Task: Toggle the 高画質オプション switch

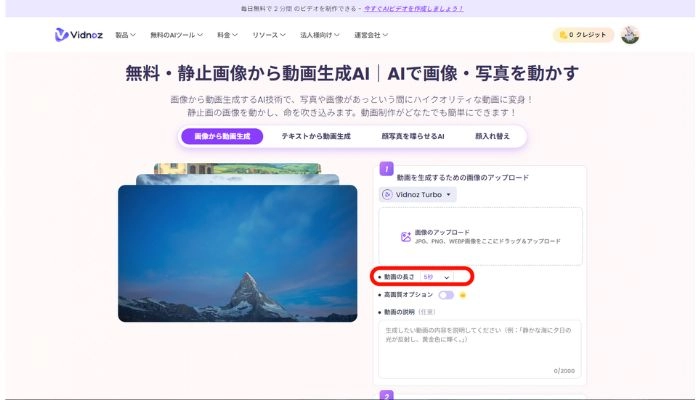Action: click(x=446, y=295)
